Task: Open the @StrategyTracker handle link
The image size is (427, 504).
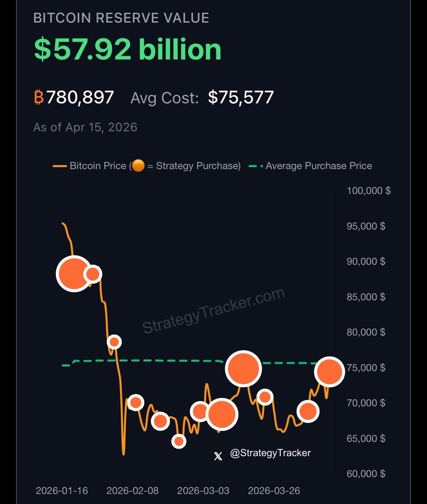Action: coord(270,453)
